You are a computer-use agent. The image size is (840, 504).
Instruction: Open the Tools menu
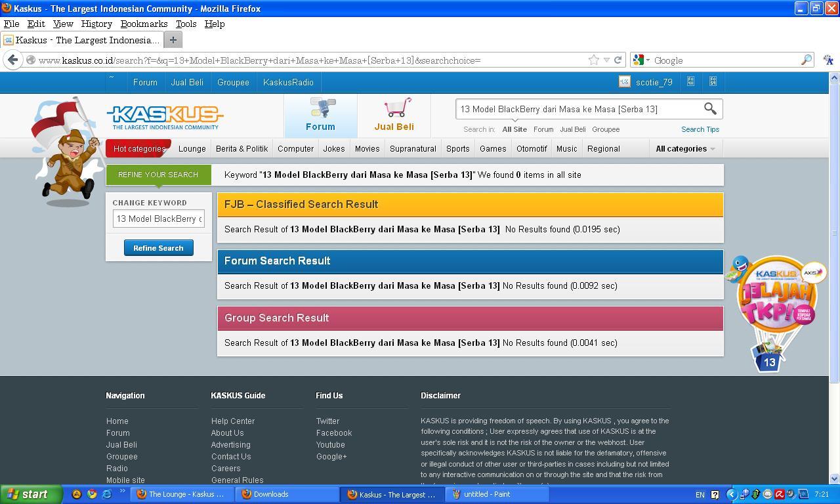(x=186, y=24)
